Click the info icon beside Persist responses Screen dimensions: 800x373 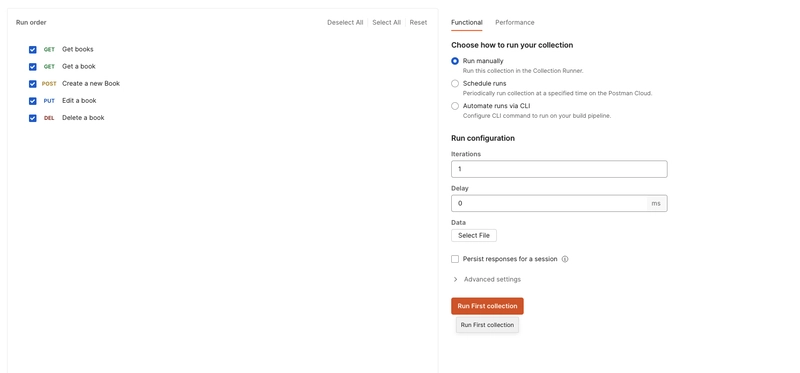565,259
